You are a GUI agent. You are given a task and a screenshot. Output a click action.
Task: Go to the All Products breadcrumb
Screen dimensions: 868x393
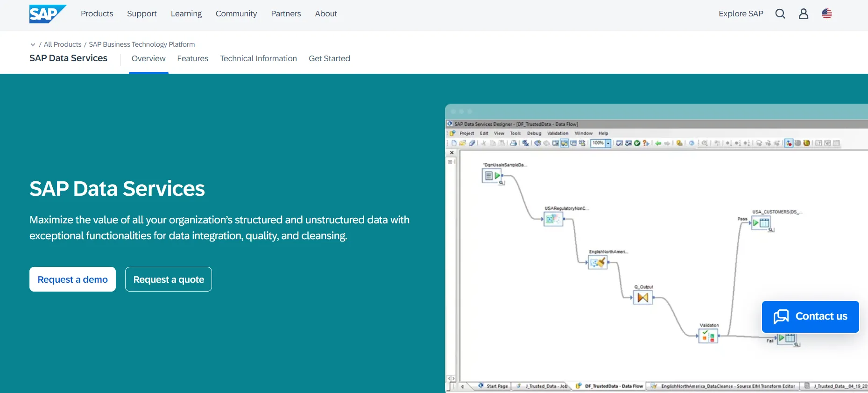[63, 44]
